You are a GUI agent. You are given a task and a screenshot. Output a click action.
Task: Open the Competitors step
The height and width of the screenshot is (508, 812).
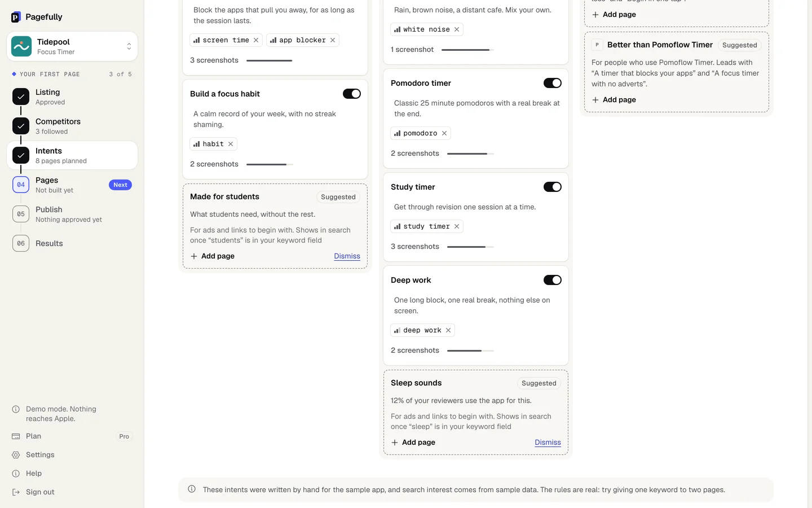tap(72, 126)
